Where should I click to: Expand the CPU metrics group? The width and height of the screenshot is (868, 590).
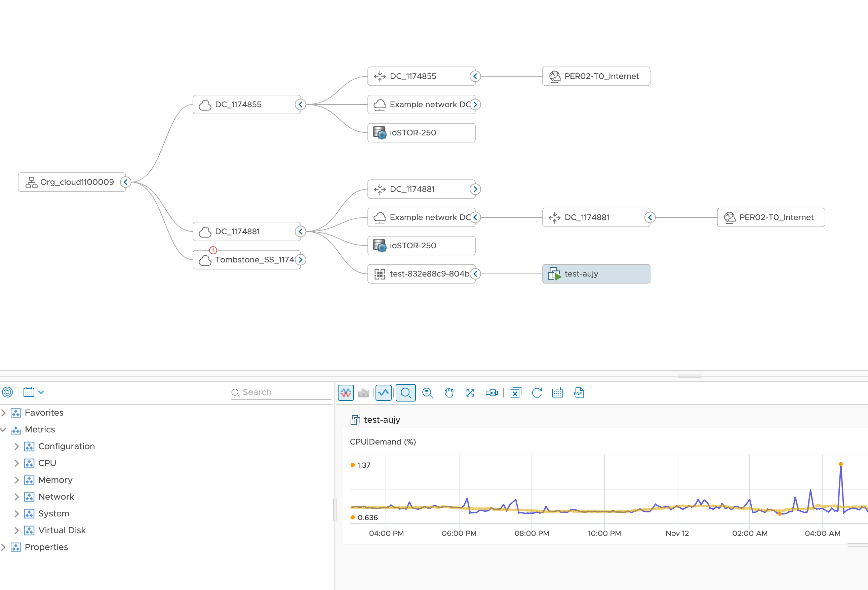coord(16,463)
